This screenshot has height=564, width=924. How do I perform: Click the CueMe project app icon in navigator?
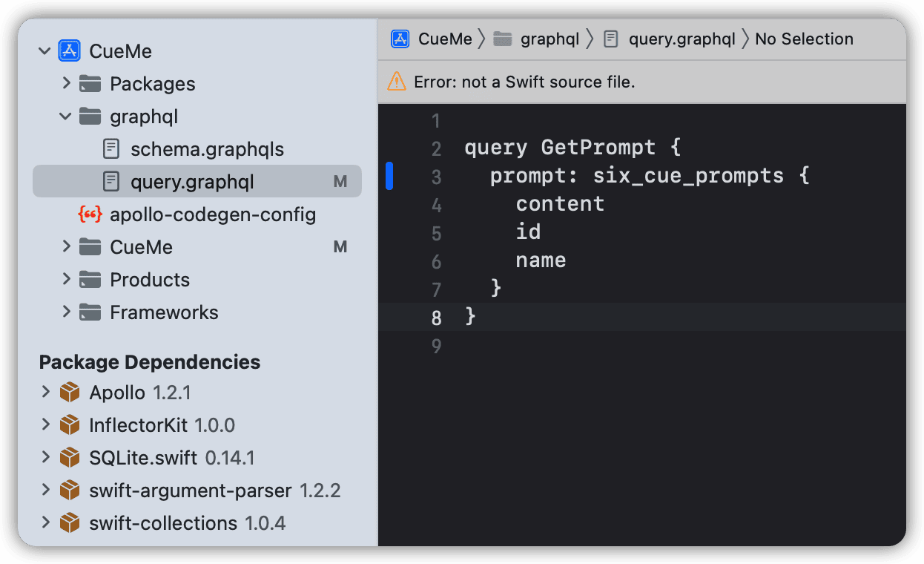click(70, 51)
